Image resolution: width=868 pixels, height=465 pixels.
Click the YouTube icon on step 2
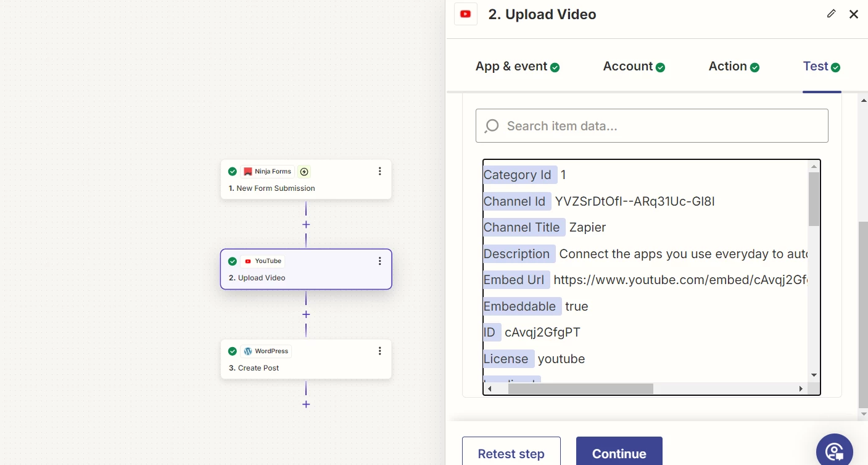click(248, 261)
